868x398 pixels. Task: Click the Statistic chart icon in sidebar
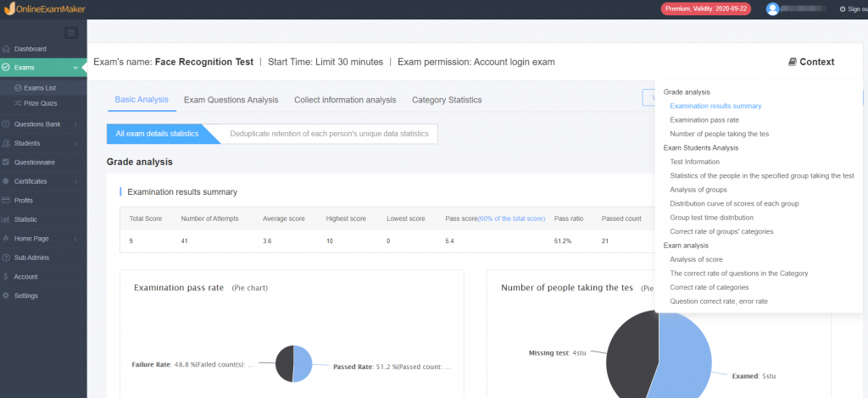tap(7, 219)
